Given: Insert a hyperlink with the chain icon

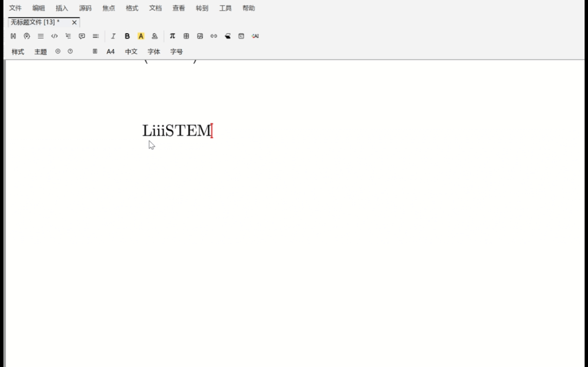Looking at the screenshot, I should pos(213,36).
